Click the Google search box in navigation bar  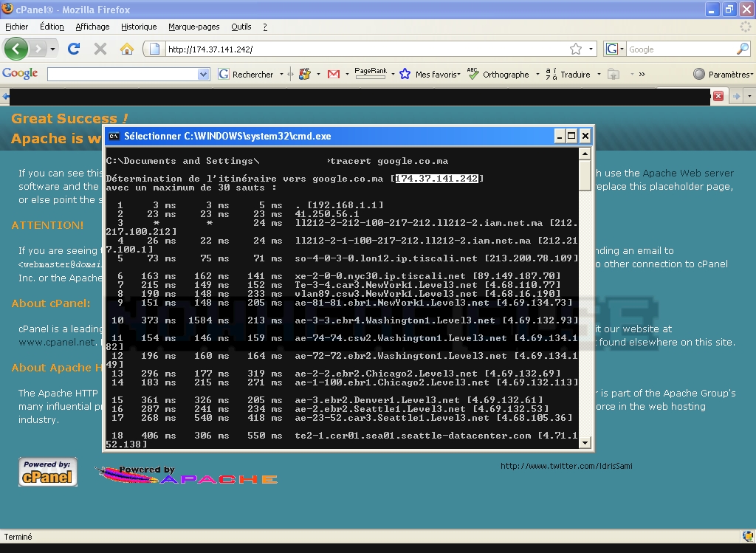[681, 49]
